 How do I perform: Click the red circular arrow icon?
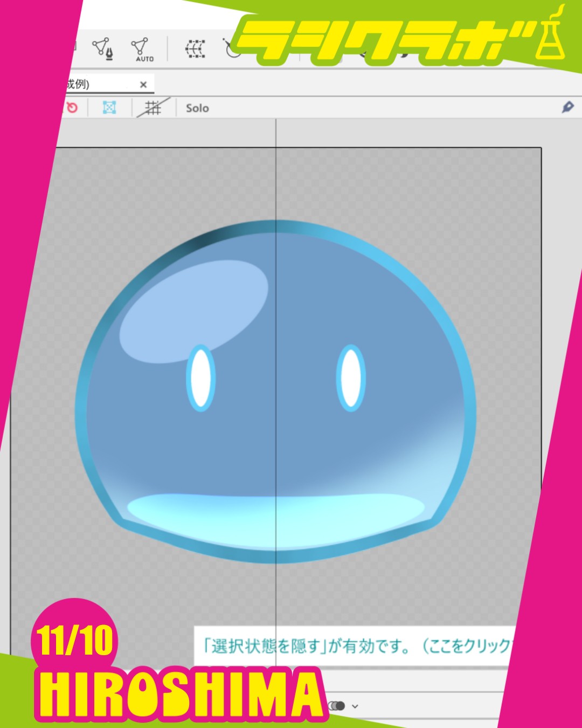pos(72,108)
